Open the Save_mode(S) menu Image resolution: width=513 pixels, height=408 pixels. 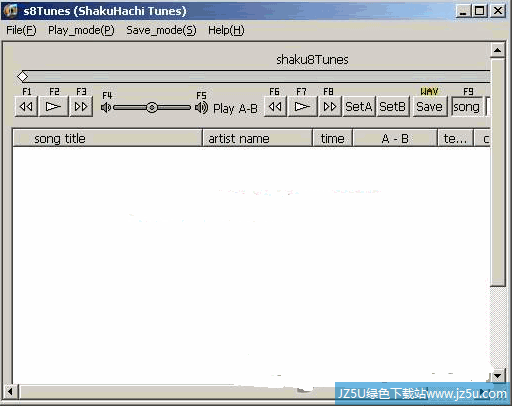point(161,30)
